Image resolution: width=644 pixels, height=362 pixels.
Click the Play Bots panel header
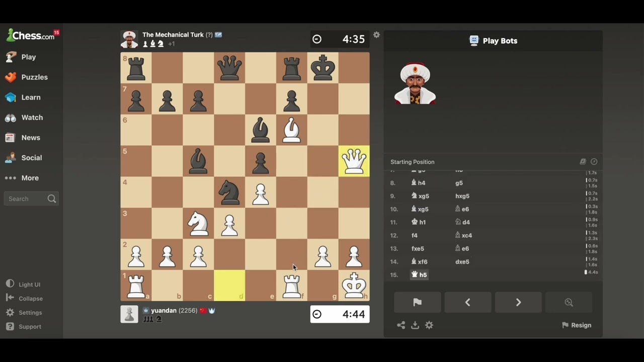pyautogui.click(x=493, y=41)
